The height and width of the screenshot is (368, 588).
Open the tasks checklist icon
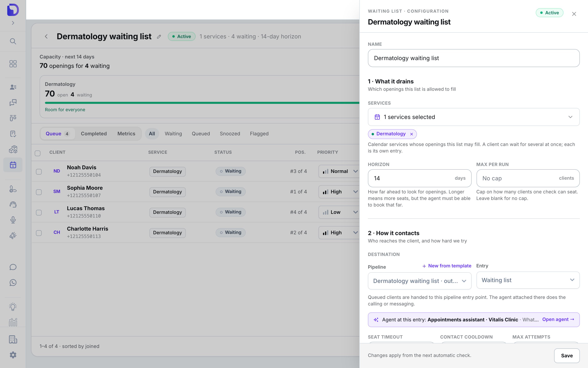coord(13,134)
